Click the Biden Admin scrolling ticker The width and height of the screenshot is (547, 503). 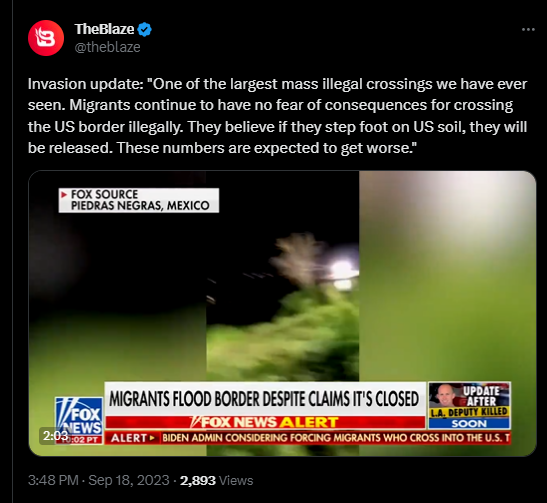click(x=336, y=438)
